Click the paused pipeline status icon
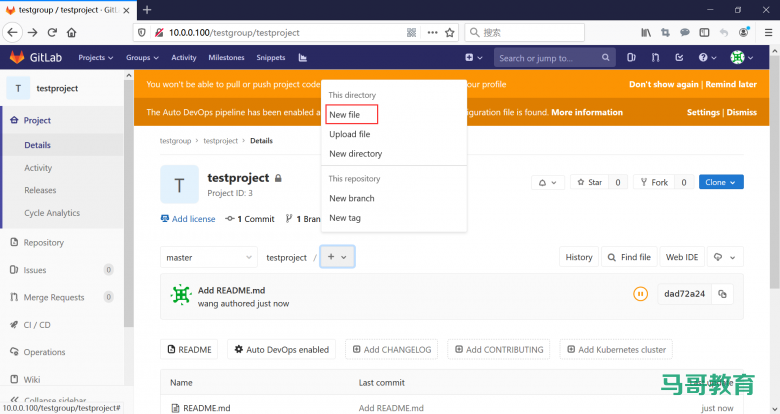The image size is (780, 414). [640, 294]
